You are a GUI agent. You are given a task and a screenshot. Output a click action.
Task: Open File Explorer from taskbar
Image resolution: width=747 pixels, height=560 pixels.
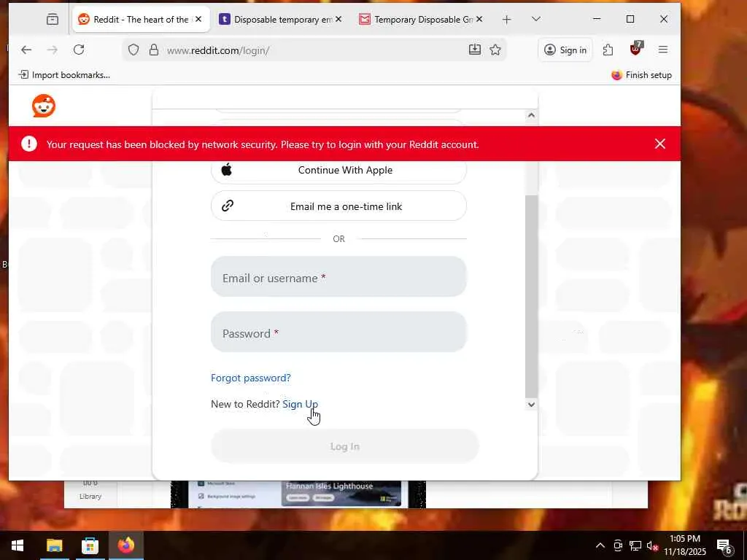54,545
